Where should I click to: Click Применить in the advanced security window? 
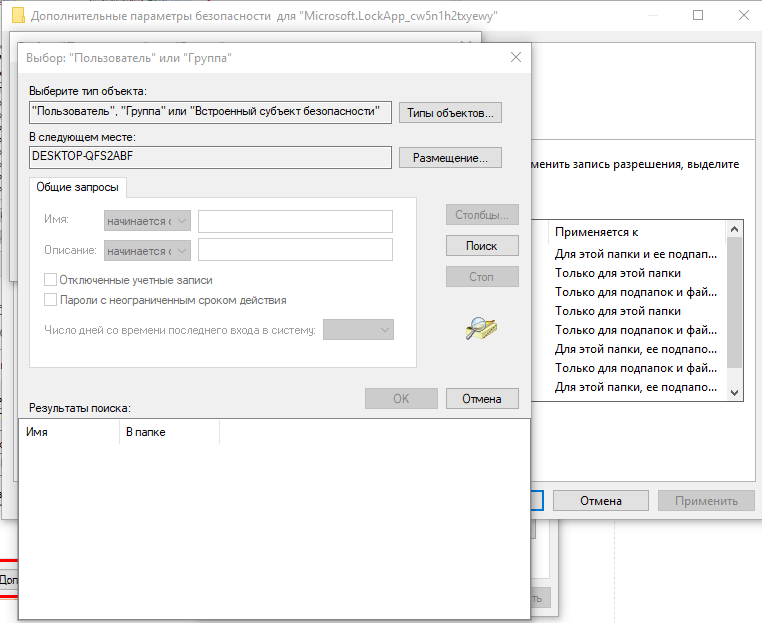706,501
